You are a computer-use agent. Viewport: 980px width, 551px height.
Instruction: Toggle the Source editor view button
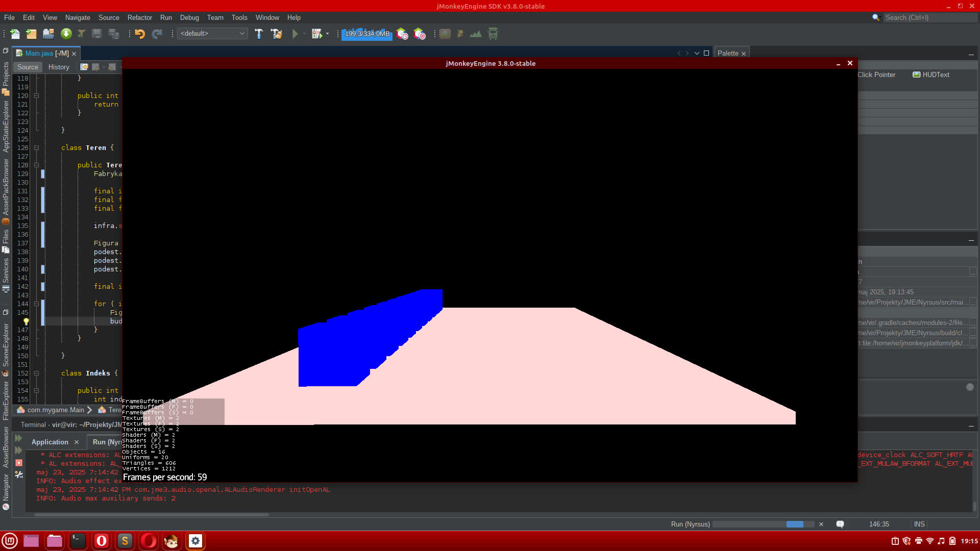[28, 67]
